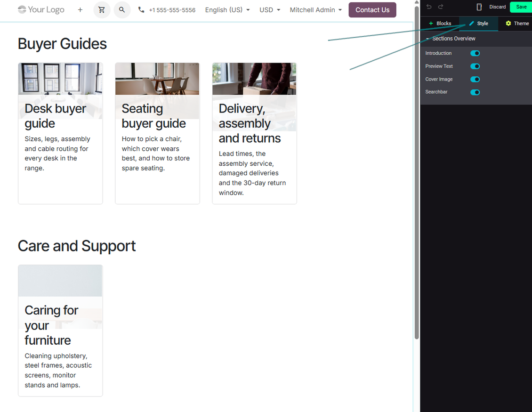Turn off the Preview Text switch
This screenshot has width=532, height=412.
point(475,66)
